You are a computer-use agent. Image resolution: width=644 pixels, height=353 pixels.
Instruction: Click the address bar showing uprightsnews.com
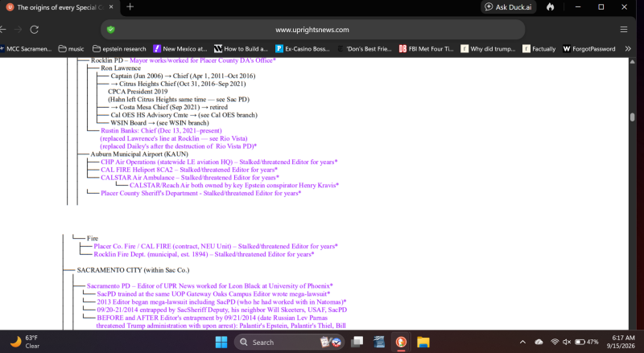(x=312, y=30)
